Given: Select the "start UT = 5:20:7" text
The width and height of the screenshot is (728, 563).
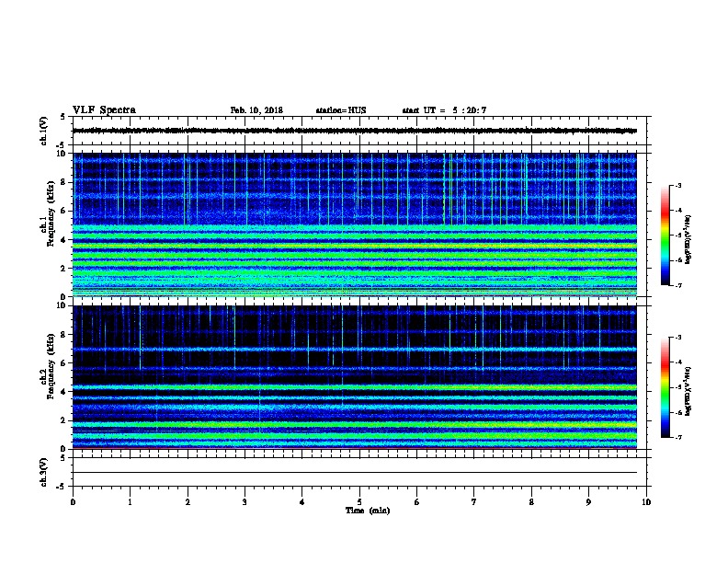Looking at the screenshot, I should (444, 110).
